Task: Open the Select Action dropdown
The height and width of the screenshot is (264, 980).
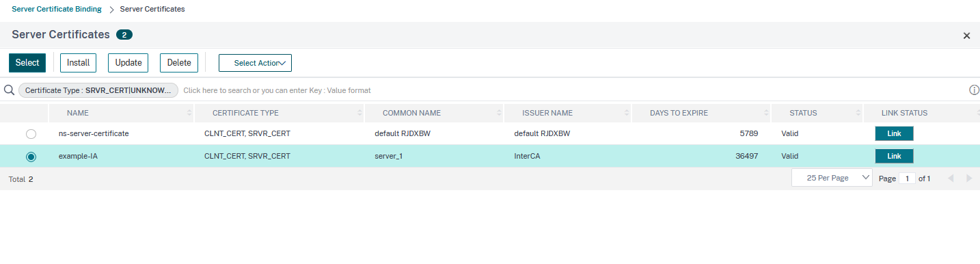Action: [255, 63]
